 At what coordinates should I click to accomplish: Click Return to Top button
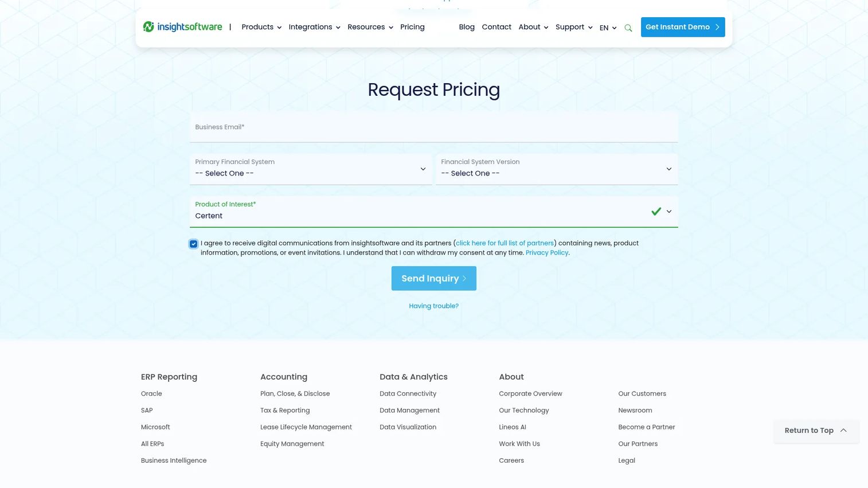click(x=816, y=431)
